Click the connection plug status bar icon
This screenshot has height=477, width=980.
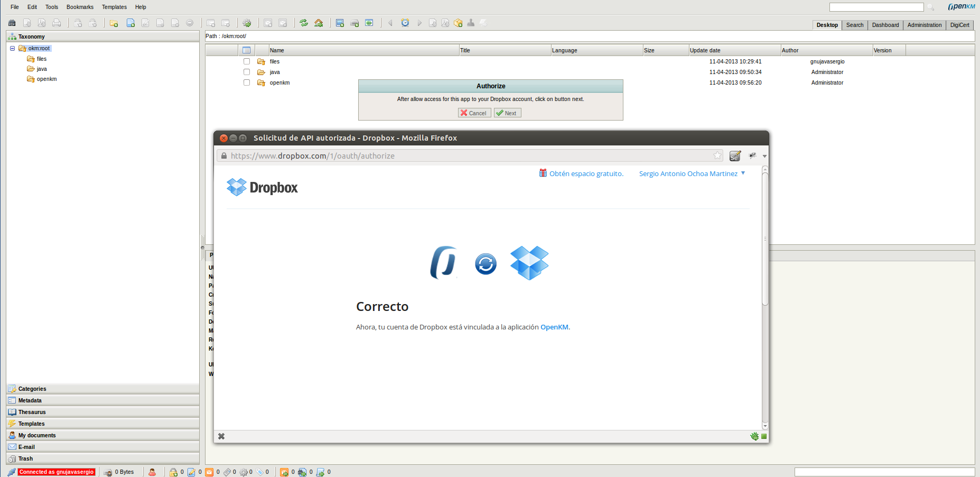[12, 472]
